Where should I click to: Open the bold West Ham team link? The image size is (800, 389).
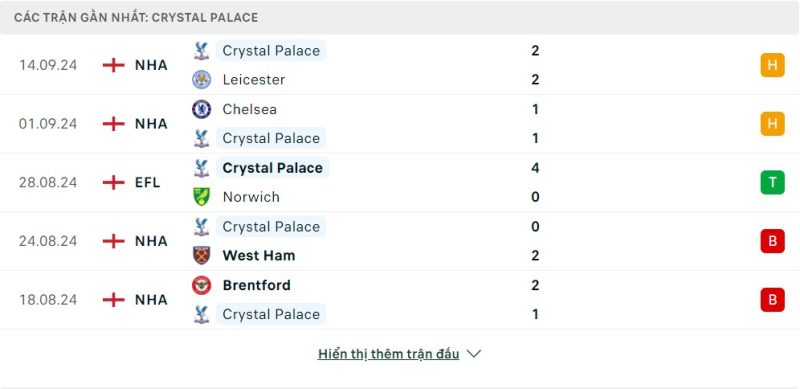pos(259,255)
